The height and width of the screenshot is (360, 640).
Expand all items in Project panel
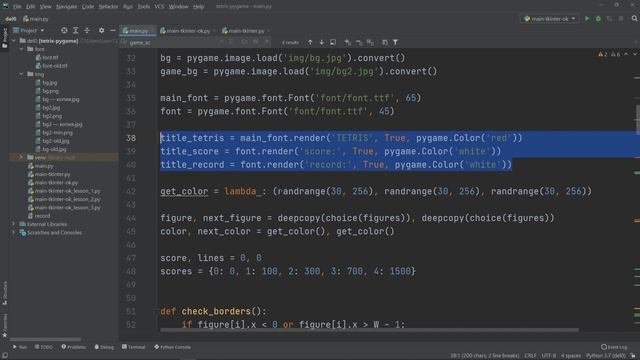pos(76,31)
